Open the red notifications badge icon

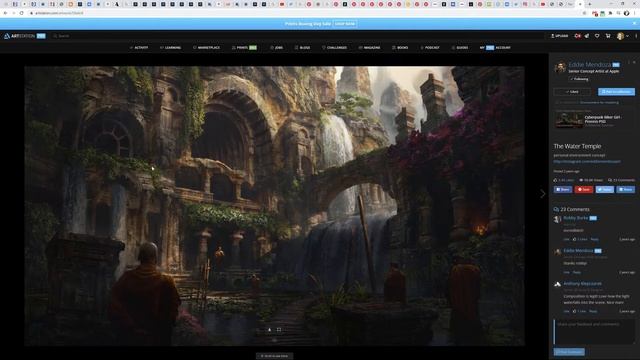tap(578, 36)
